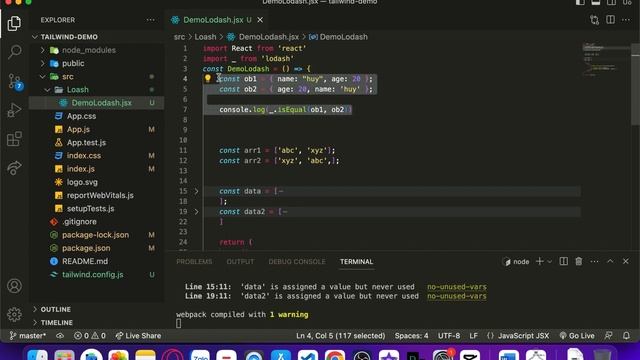Add a new terminal with plus icon
This screenshot has height=360, width=640.
(539, 261)
